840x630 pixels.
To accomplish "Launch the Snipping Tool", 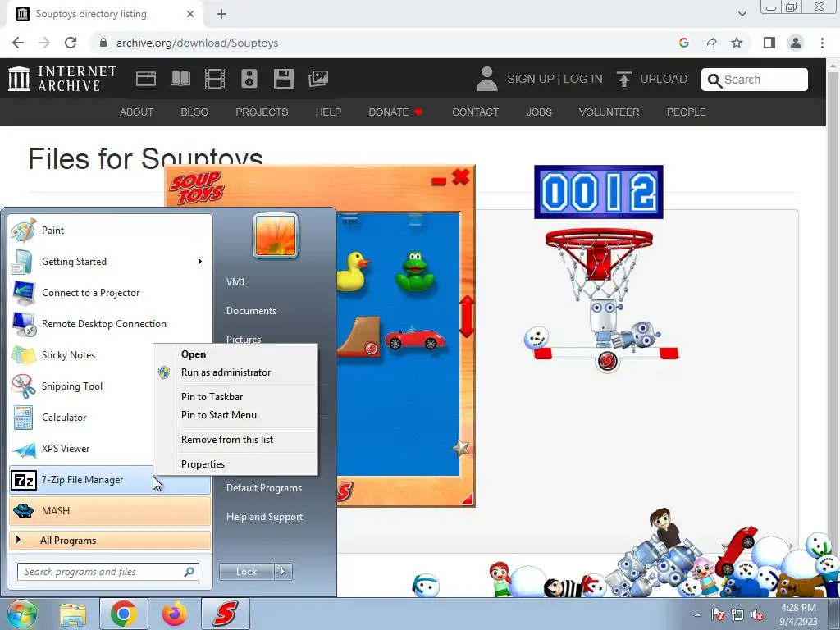I will 80,386.
